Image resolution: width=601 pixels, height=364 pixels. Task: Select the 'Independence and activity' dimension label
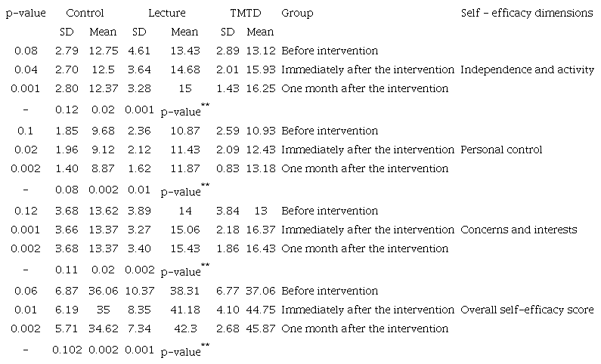tap(526, 69)
